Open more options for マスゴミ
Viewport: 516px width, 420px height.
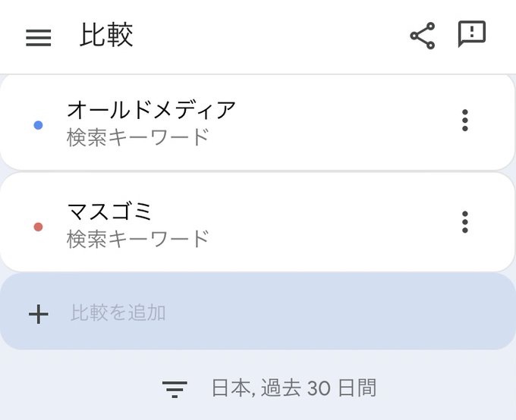465,222
